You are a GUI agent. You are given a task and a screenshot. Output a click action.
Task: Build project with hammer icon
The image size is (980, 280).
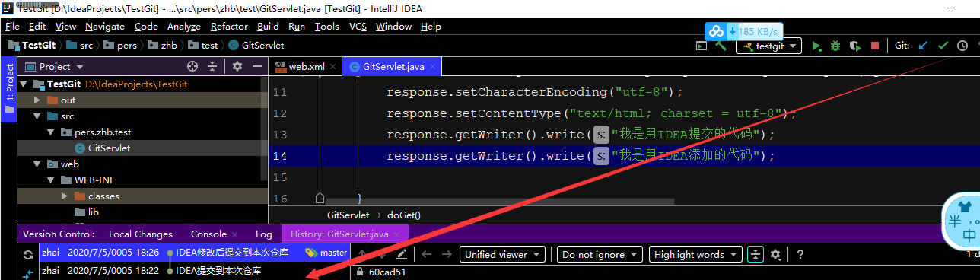[x=721, y=46]
